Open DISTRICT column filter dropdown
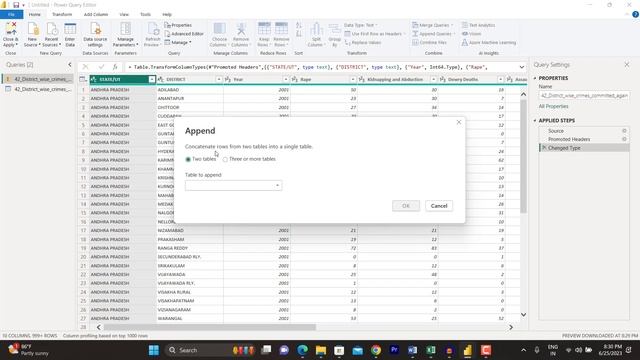 click(x=219, y=79)
